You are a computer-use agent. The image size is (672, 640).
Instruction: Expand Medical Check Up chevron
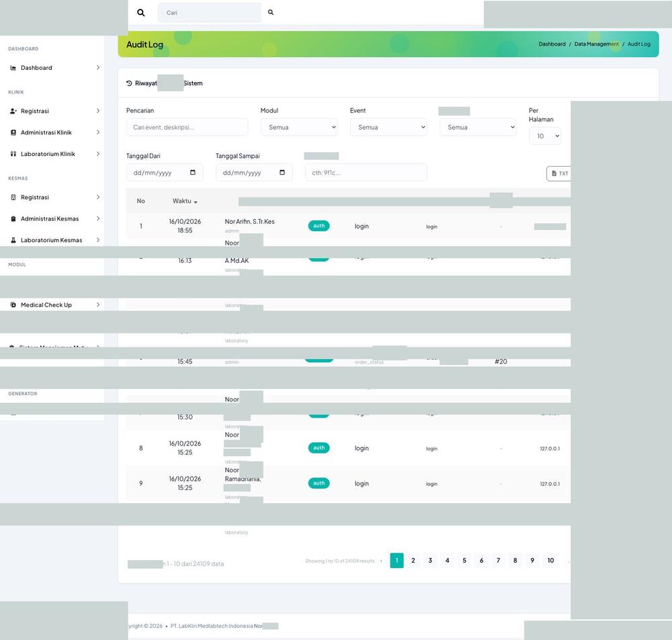(x=97, y=305)
